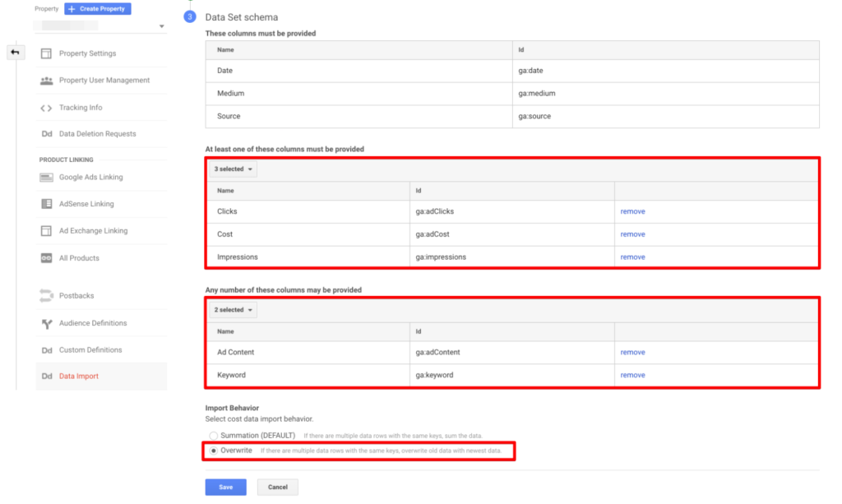Click the Tracking Info code brackets icon
Image resolution: width=842 pixels, height=504 pixels.
click(46, 108)
